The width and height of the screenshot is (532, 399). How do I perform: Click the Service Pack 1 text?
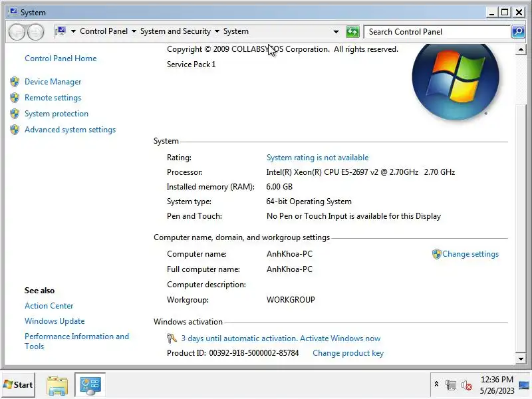(x=191, y=65)
